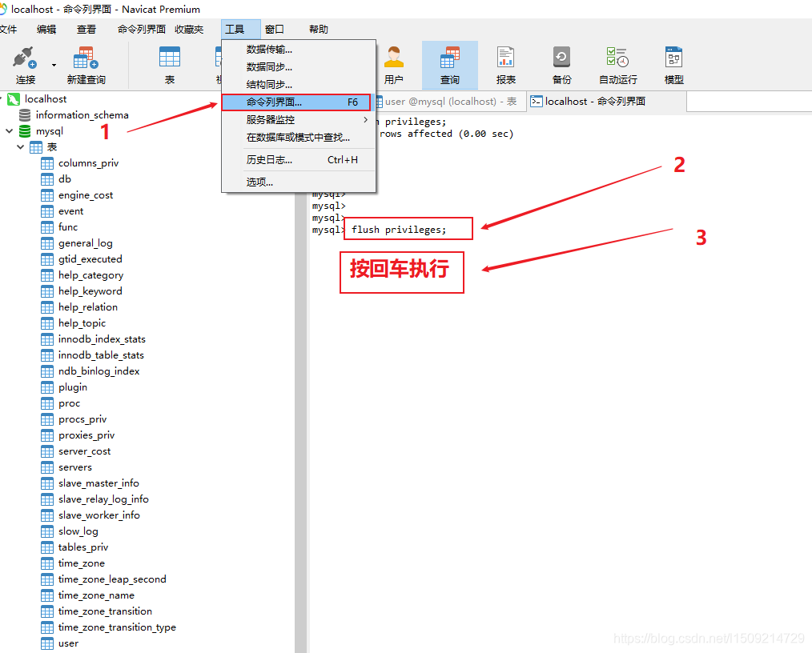Click the help_keyword table icon

pyautogui.click(x=47, y=291)
